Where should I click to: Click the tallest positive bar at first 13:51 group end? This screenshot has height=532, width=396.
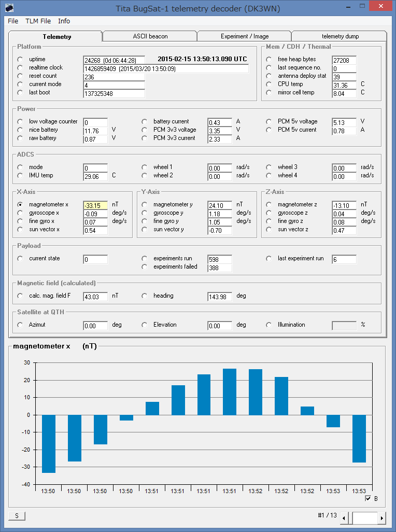coord(230,391)
